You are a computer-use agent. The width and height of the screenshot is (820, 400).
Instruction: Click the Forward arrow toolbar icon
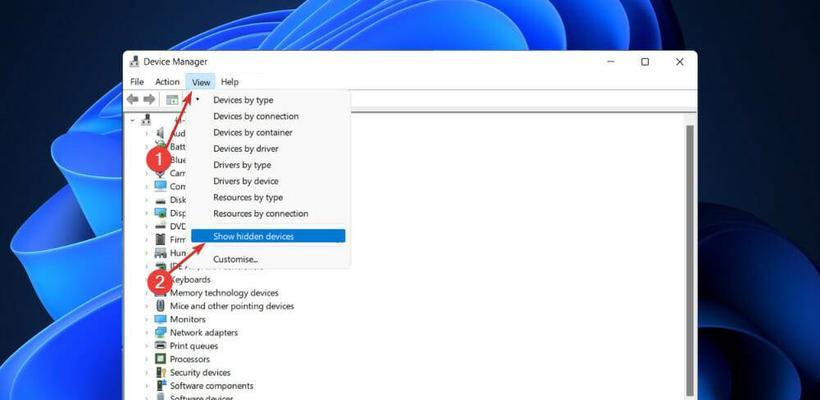coord(150,99)
